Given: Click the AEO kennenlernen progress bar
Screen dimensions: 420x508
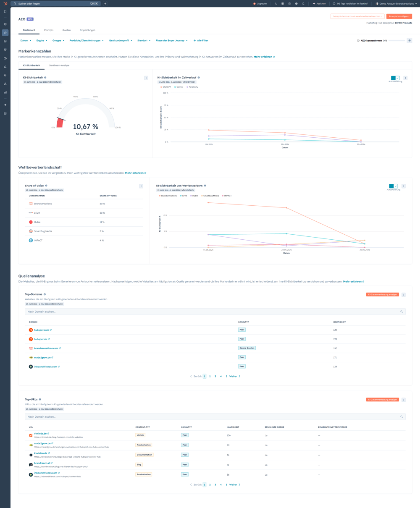Looking at the screenshot, I should point(397,41).
